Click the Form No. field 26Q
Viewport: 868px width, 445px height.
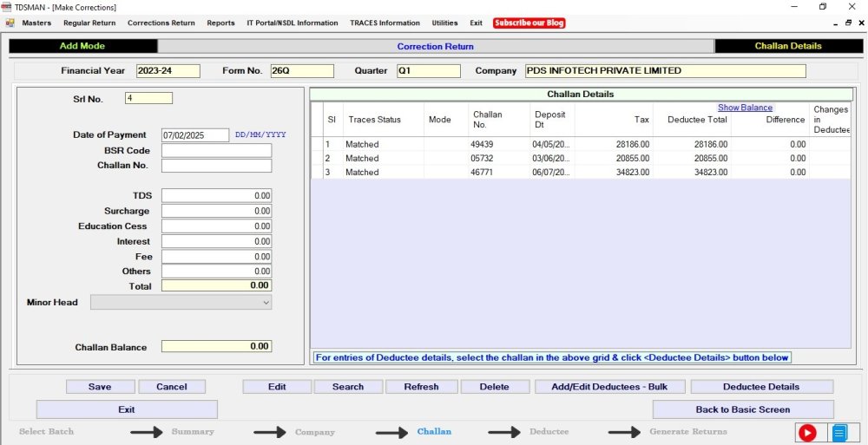[x=302, y=71]
